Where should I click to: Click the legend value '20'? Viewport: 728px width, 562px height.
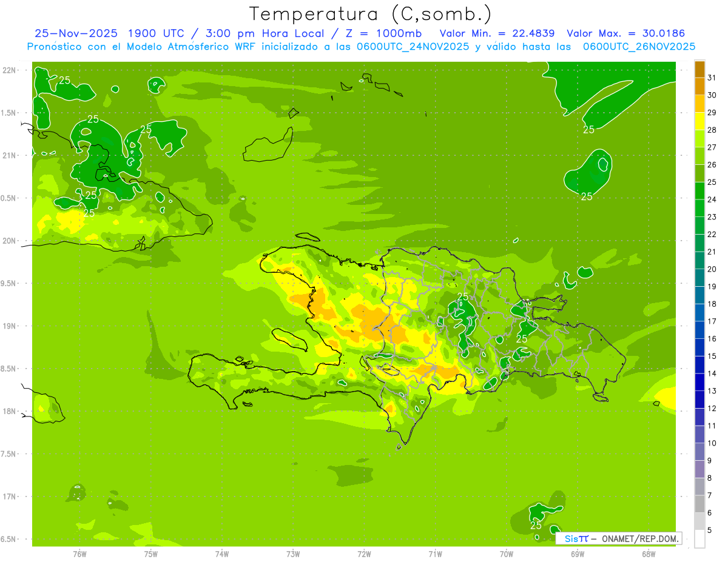(712, 269)
